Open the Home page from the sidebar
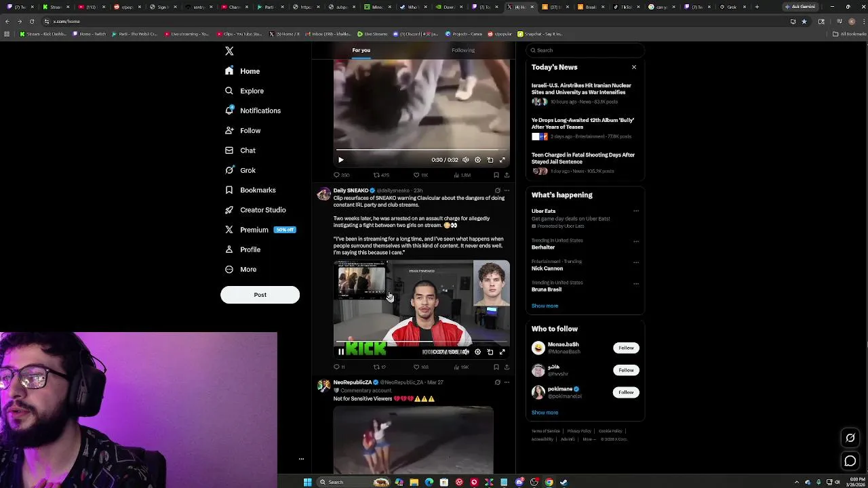Screen dimensions: 868x488 coord(243,71)
